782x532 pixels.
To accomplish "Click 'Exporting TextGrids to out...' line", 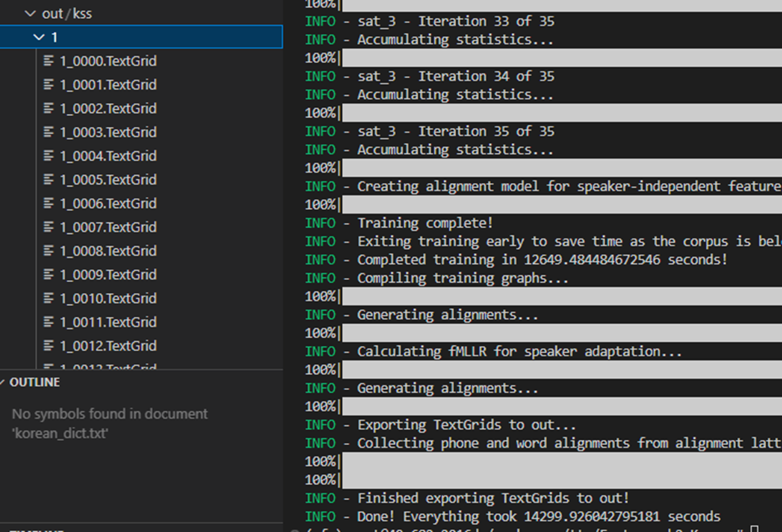I will coord(441,425).
